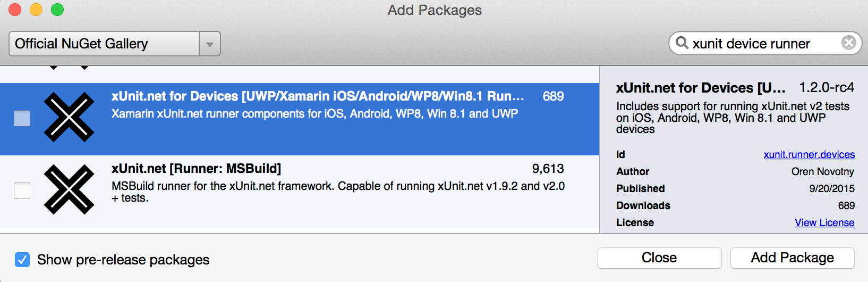This screenshot has width=868, height=282.
Task: Click the green zoom window button
Action: [x=57, y=10]
